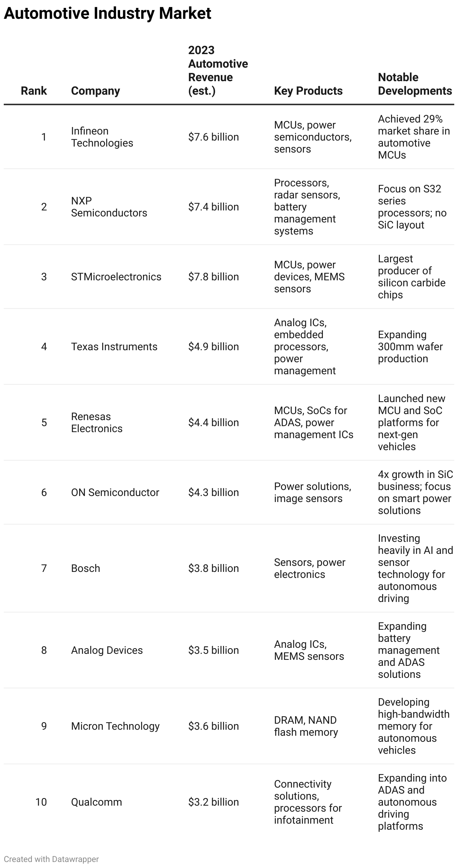Click the Rank column header
Image resolution: width=458 pixels, height=868 pixels.
coord(34,91)
